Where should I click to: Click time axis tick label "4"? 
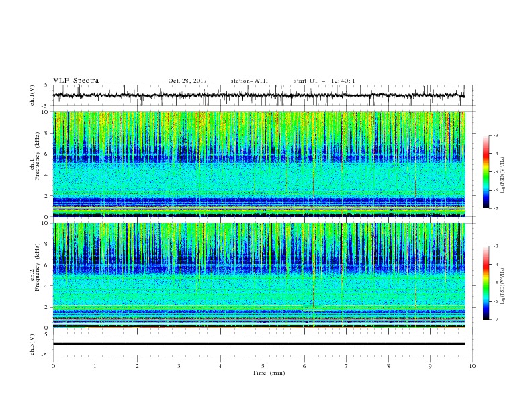(x=220, y=366)
